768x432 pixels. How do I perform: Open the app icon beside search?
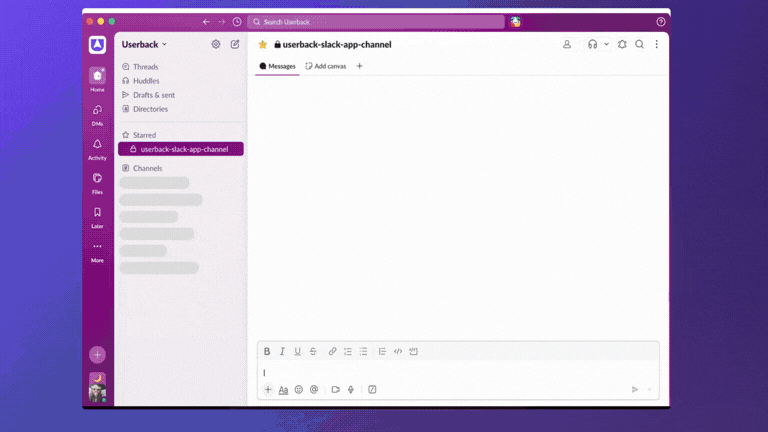515,22
